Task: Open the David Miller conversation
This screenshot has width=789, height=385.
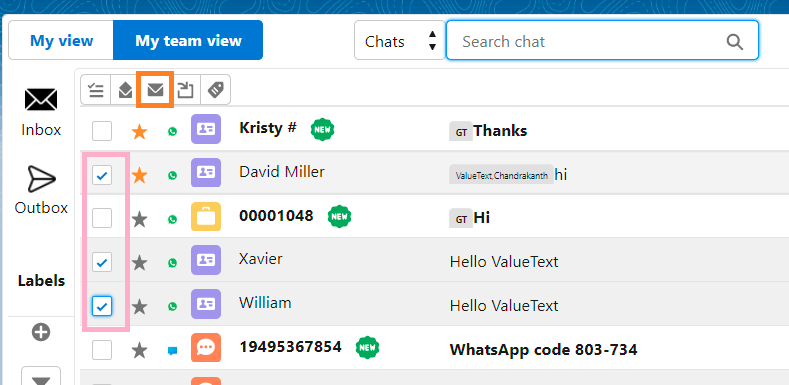Action: pos(282,172)
